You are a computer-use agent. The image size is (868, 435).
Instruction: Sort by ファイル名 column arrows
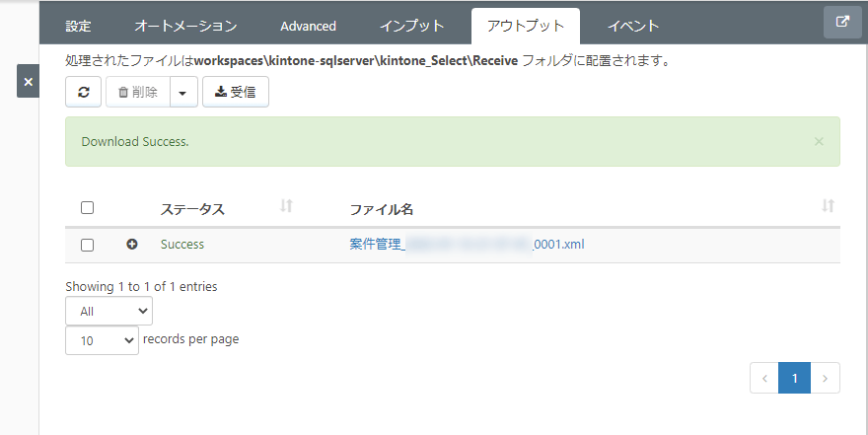828,206
